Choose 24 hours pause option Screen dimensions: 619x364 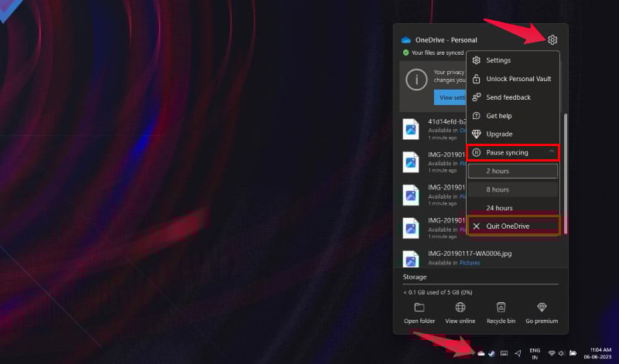tap(513, 208)
